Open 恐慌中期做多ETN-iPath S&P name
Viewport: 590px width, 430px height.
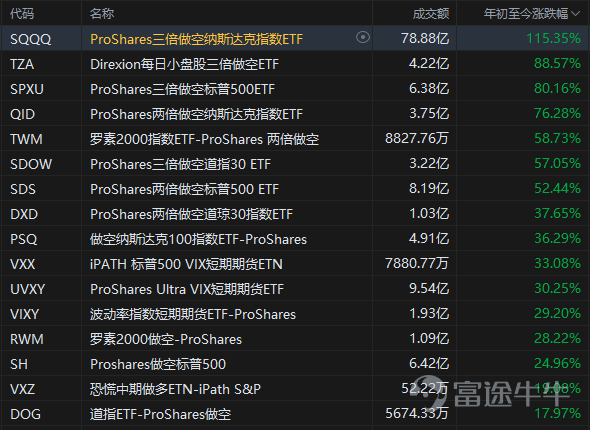pyautogui.click(x=175, y=389)
